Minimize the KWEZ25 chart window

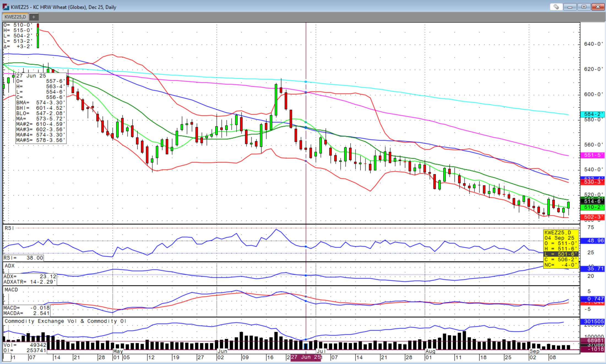(570, 7)
